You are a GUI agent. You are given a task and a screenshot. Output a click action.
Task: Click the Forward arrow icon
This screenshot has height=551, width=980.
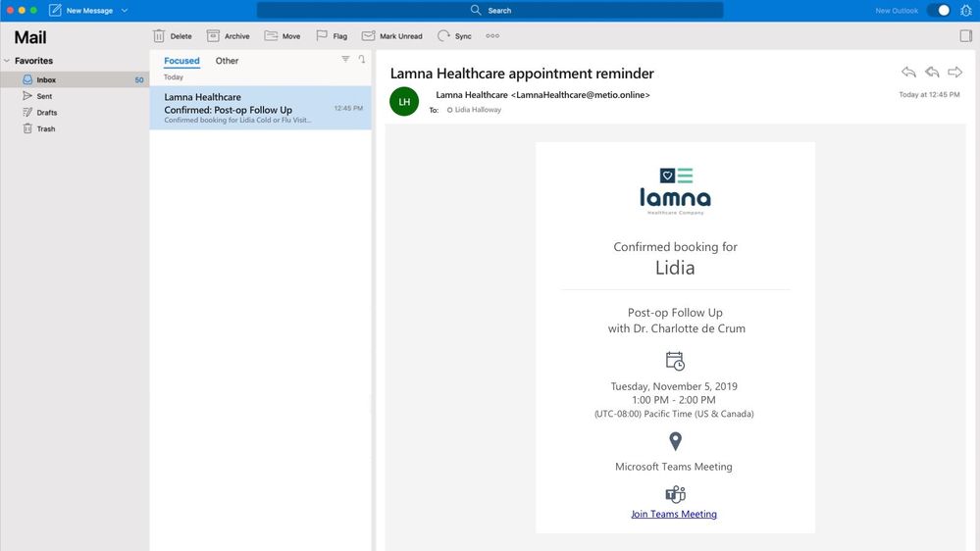955,73
